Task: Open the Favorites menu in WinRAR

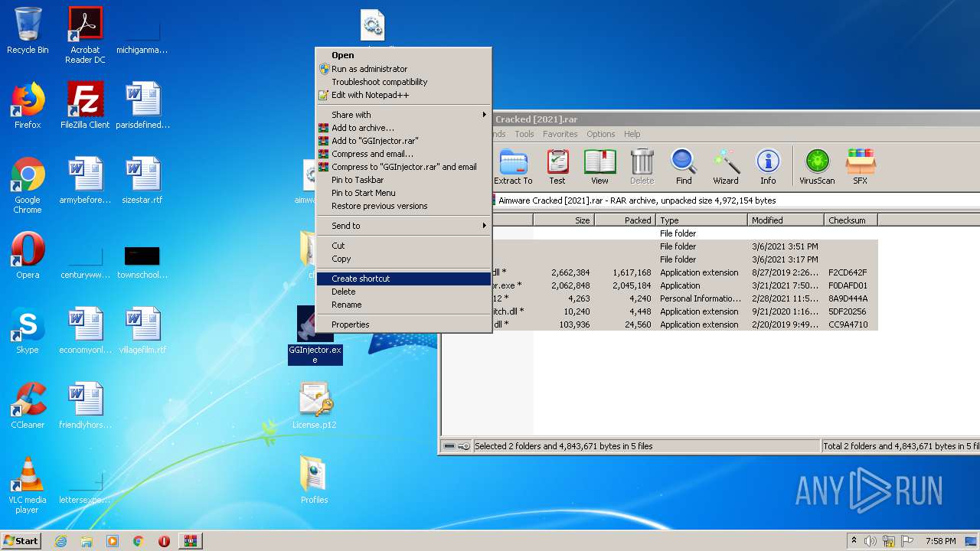Action: click(x=560, y=134)
